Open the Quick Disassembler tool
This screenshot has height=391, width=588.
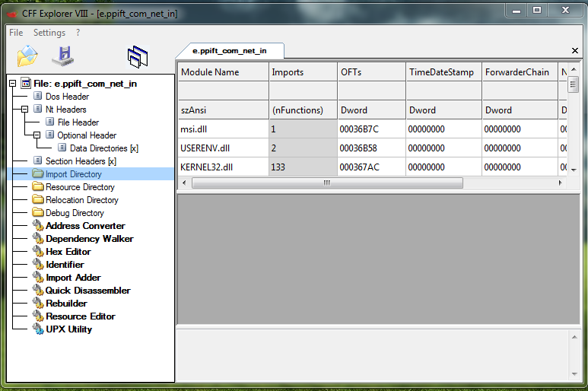87,290
